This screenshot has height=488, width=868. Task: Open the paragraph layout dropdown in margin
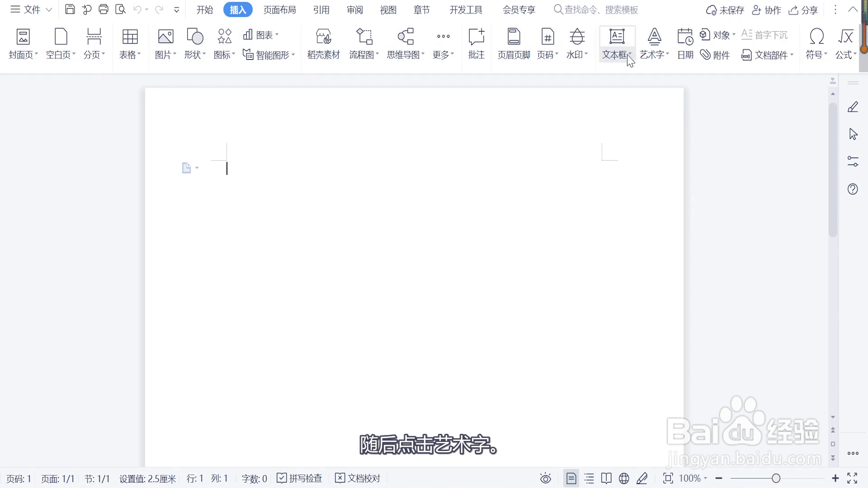pyautogui.click(x=190, y=168)
